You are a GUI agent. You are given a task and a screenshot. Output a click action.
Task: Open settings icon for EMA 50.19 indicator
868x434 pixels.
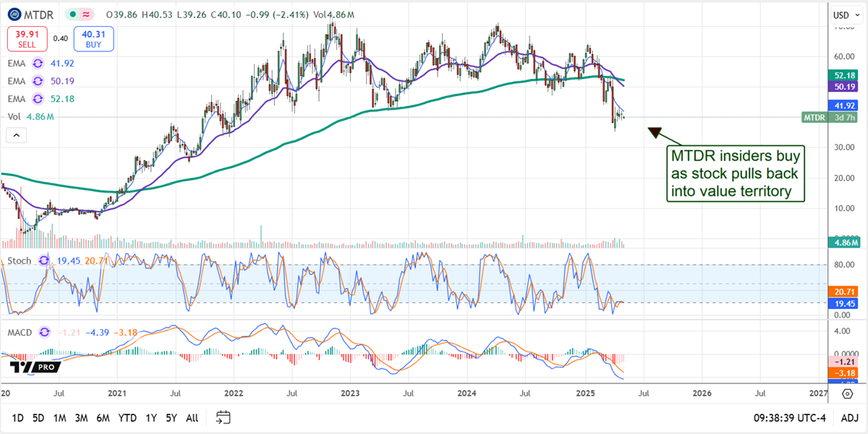coord(38,81)
